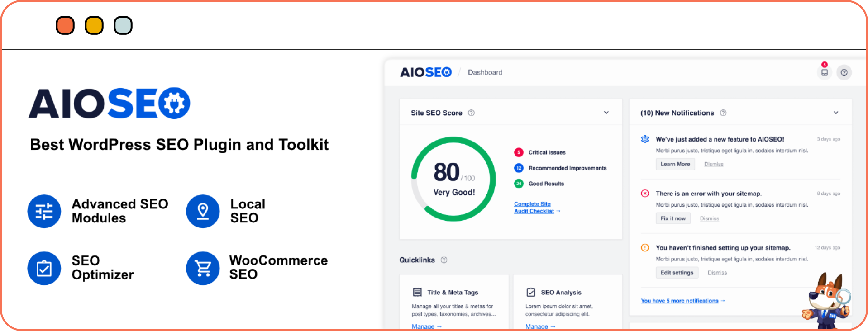Click the Fix it now button
Image resolution: width=868 pixels, height=331 pixels.
pos(673,218)
